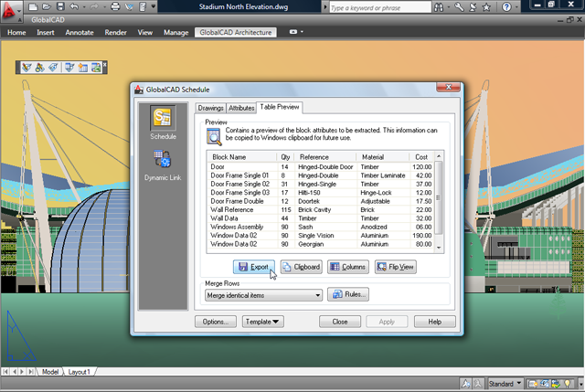
Task: Click the keyword search input field
Action: (x=376, y=7)
